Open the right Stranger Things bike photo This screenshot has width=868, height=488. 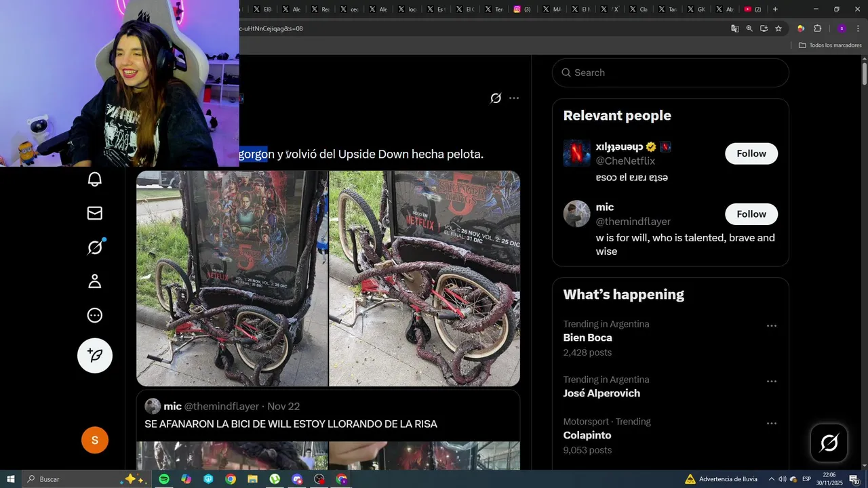click(x=425, y=279)
